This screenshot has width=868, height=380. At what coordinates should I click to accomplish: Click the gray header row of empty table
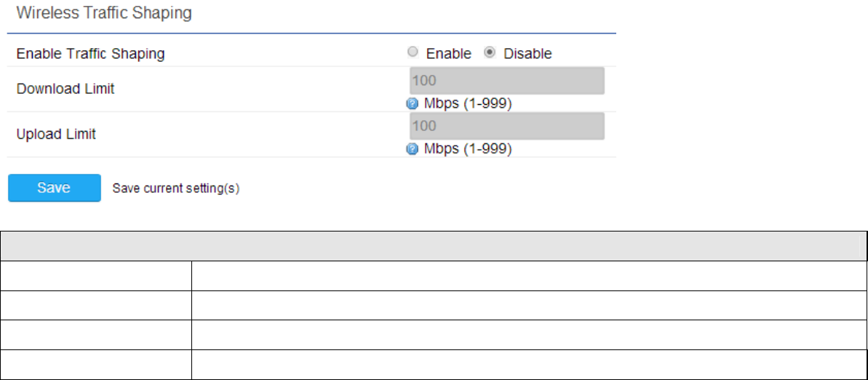coord(434,246)
